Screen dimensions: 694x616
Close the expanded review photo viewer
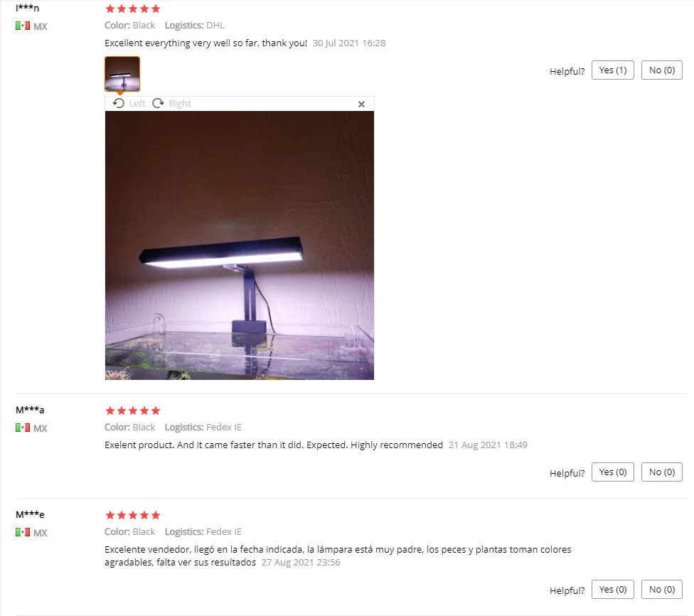coord(361,104)
